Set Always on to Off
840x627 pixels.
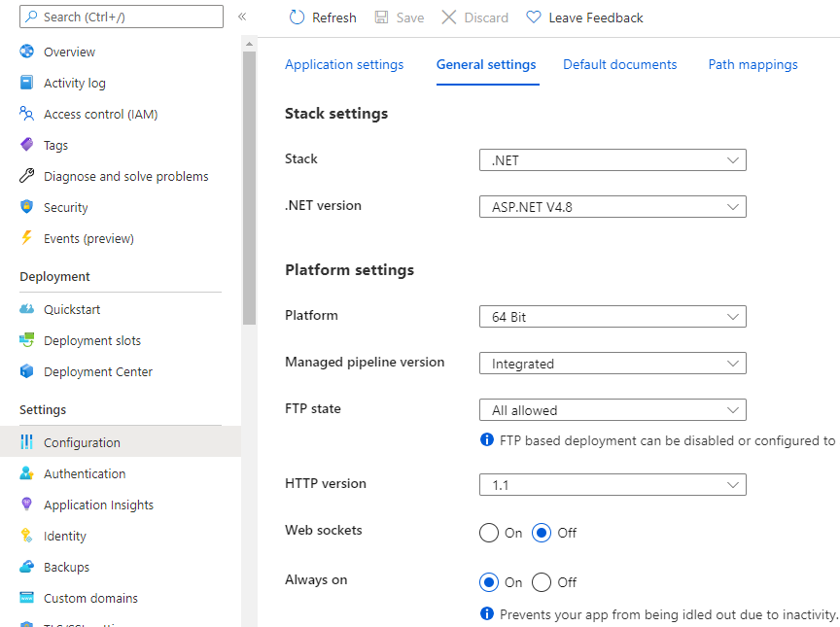[x=542, y=582]
